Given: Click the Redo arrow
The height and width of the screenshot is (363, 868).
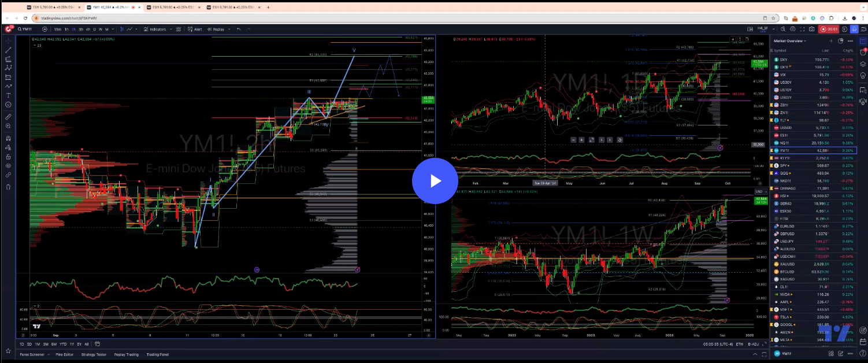Looking at the screenshot, I should click(x=248, y=29).
